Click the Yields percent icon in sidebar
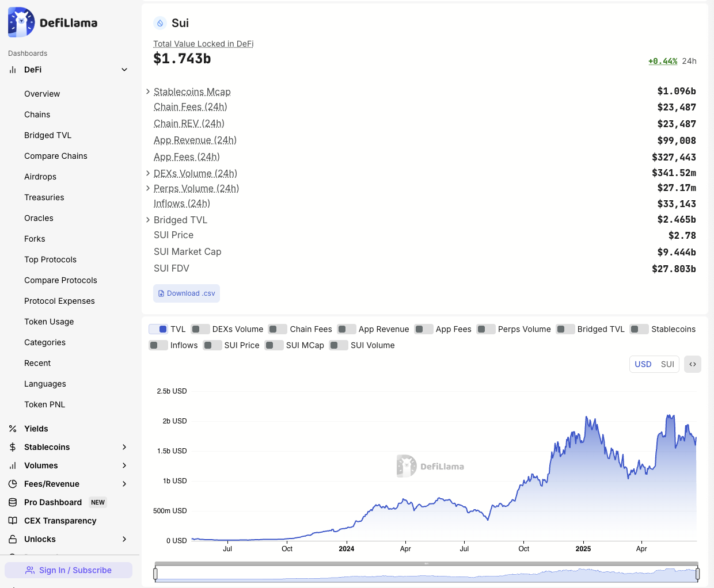Screen dimensions: 714x588 pyautogui.click(x=13, y=429)
